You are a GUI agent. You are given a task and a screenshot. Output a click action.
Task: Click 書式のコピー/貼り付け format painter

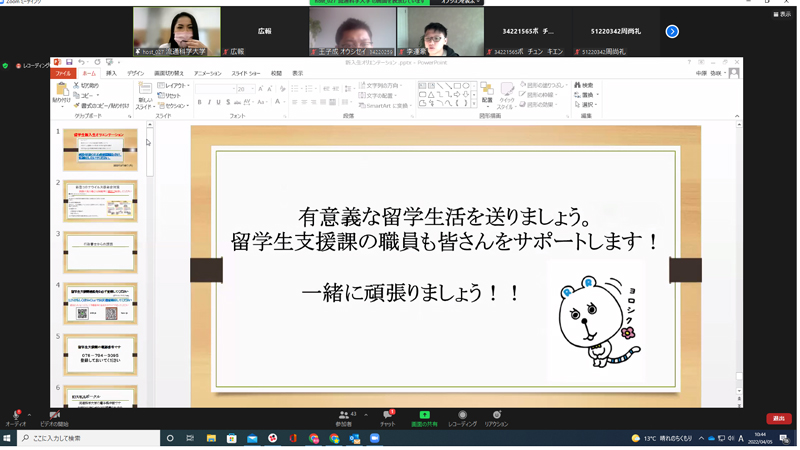click(x=102, y=106)
